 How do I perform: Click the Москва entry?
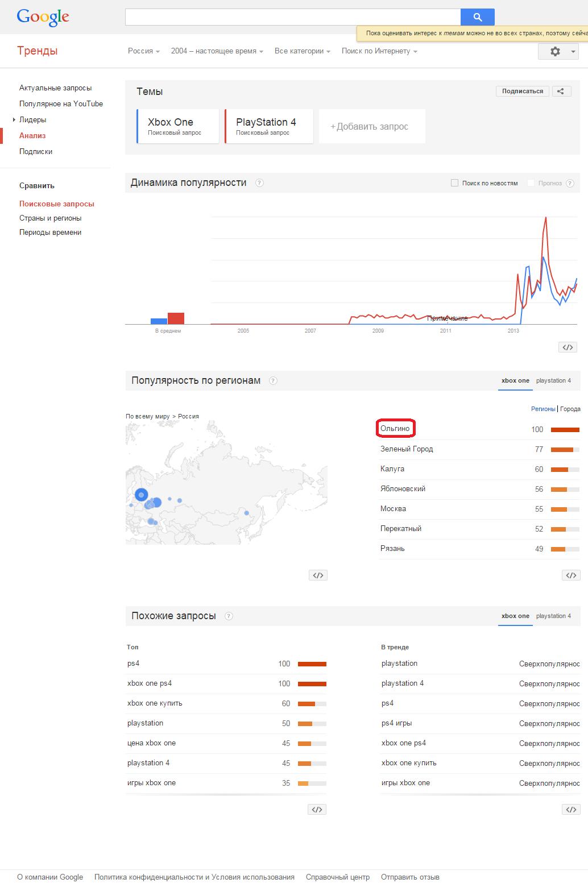pyautogui.click(x=393, y=509)
